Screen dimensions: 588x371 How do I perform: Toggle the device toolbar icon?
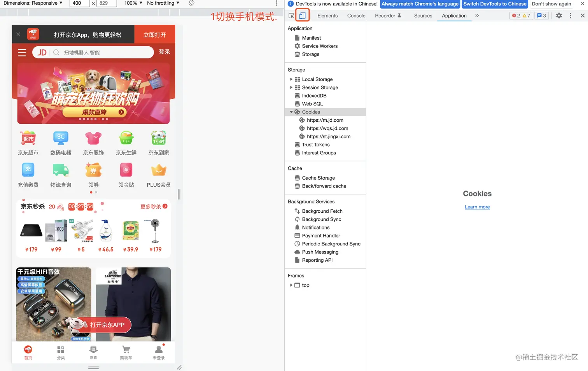point(302,16)
